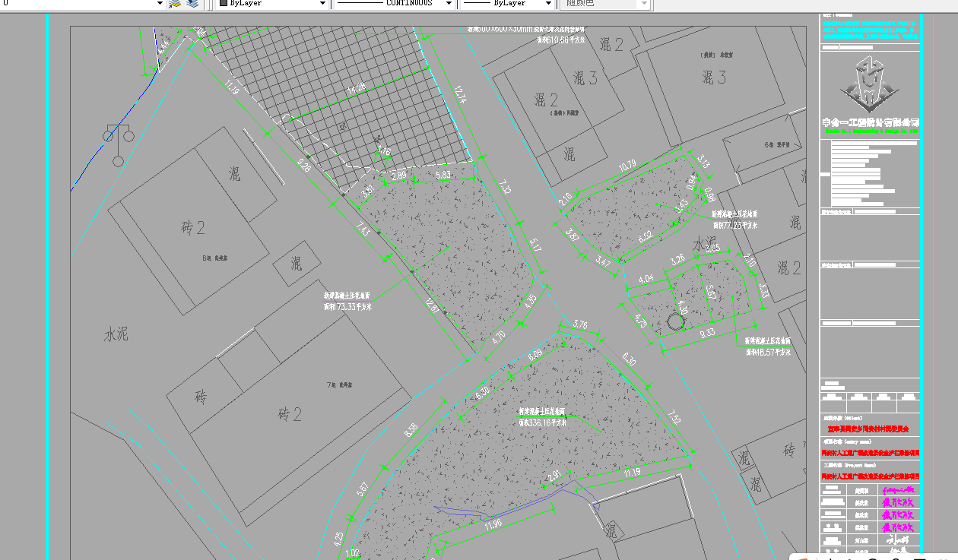
Task: Select the '3.76' dimension text
Action: [580, 324]
